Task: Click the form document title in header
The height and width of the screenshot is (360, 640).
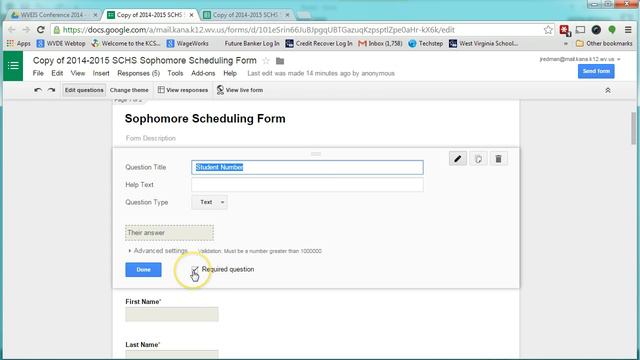Action: (144, 60)
